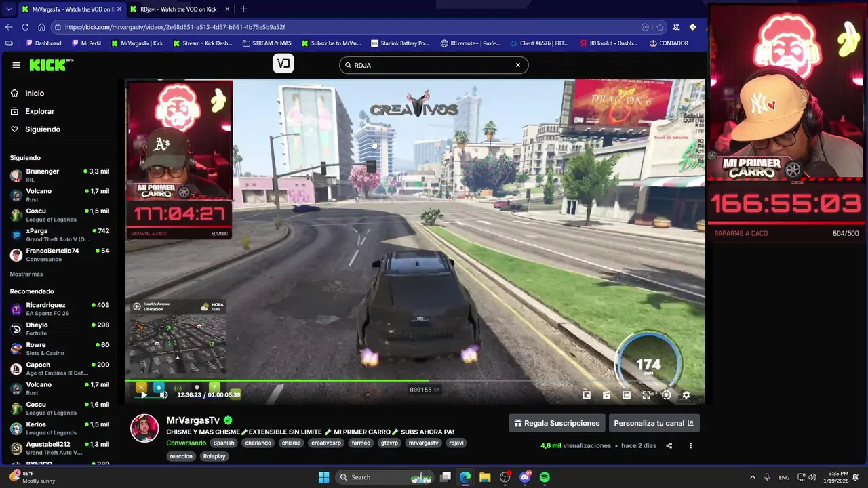Click Agustabell212's channel avatar
This screenshot has height=488, width=868.
click(16, 448)
